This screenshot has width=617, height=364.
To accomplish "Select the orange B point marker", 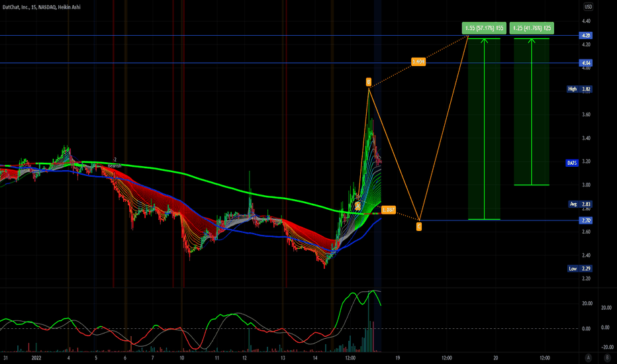I will pos(369,82).
